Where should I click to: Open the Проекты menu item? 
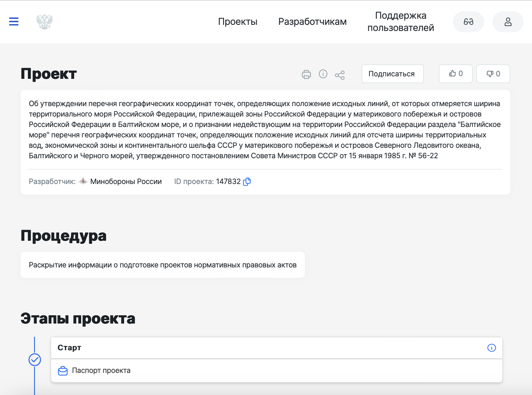point(237,22)
